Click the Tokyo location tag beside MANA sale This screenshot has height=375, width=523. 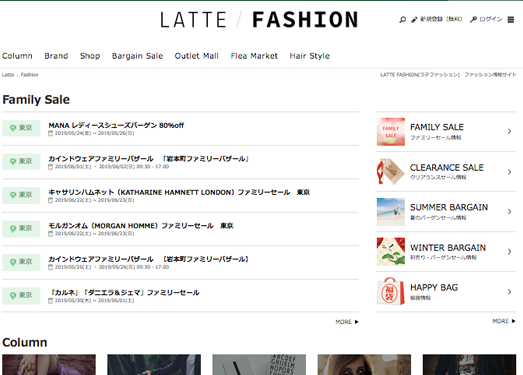pyautogui.click(x=21, y=128)
